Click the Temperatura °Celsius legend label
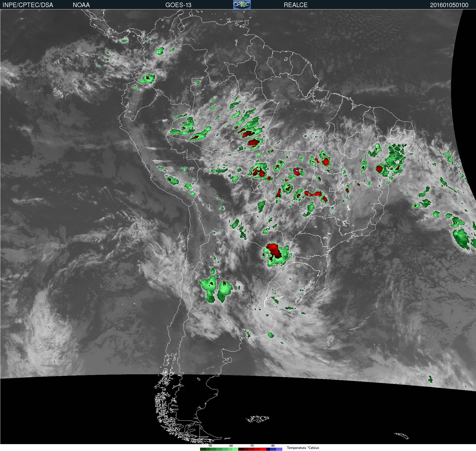This screenshot has width=476, height=451. click(303, 448)
